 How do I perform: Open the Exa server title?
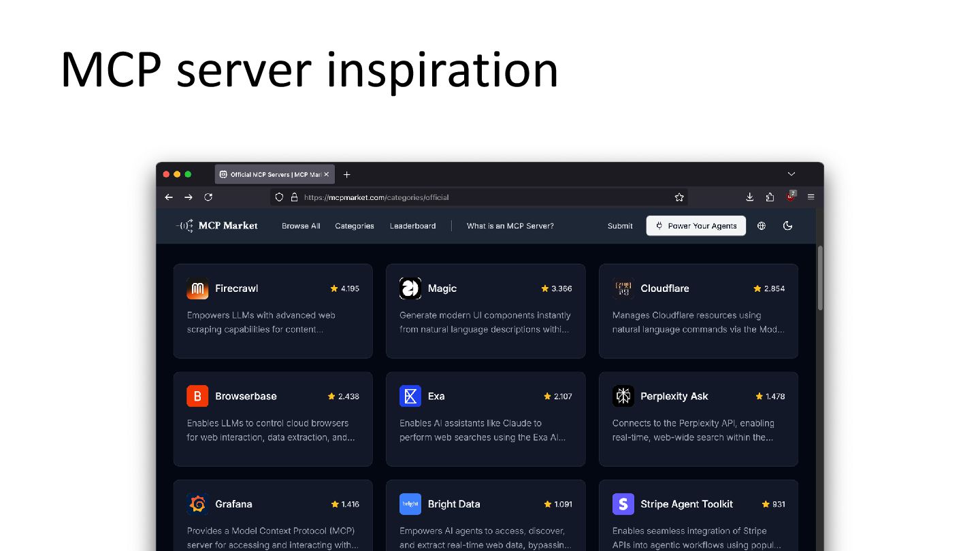coord(436,396)
